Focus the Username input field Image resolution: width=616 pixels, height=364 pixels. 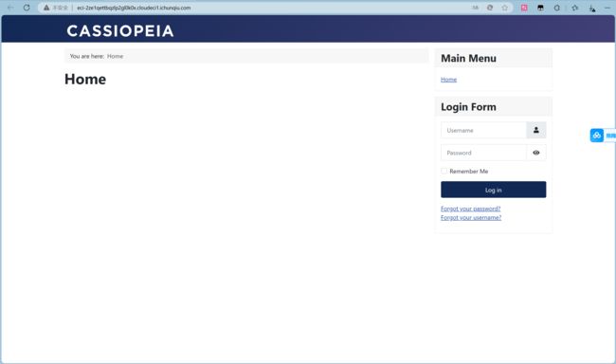tap(483, 130)
